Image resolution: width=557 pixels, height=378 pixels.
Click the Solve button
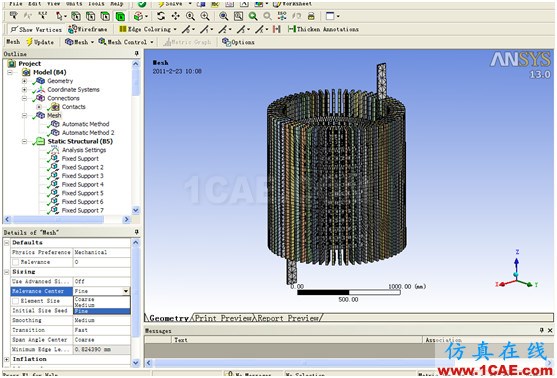171,4
